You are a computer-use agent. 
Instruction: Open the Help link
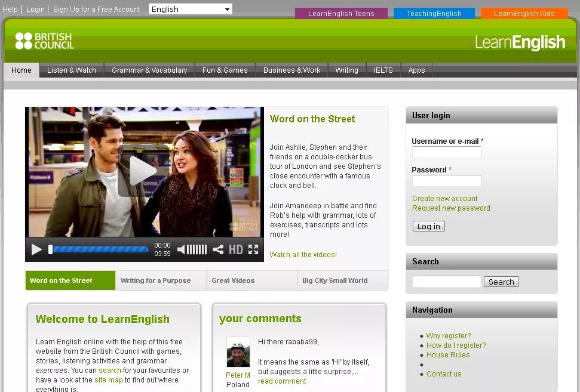click(x=10, y=9)
